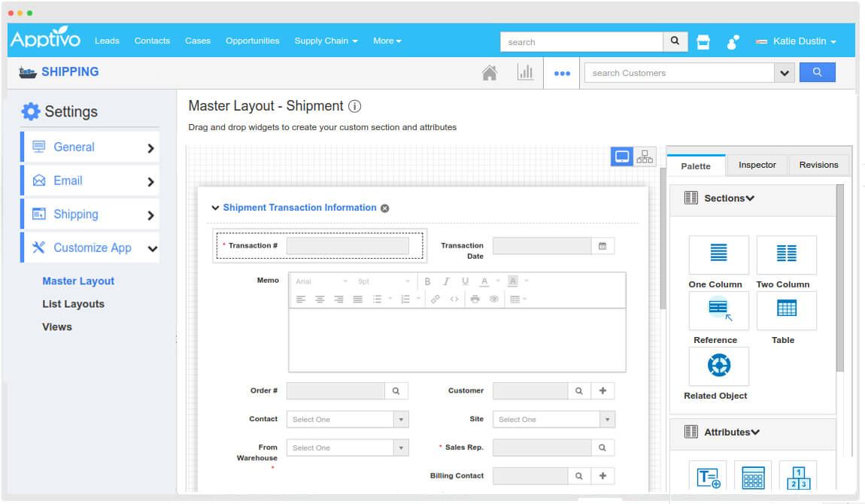Viewport: 865px width, 504px height.
Task: Open List Layouts settings link
Action: (x=73, y=304)
